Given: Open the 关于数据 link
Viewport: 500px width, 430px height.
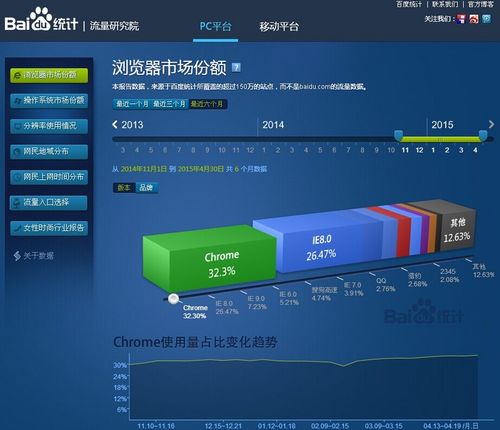Looking at the screenshot, I should tap(38, 256).
